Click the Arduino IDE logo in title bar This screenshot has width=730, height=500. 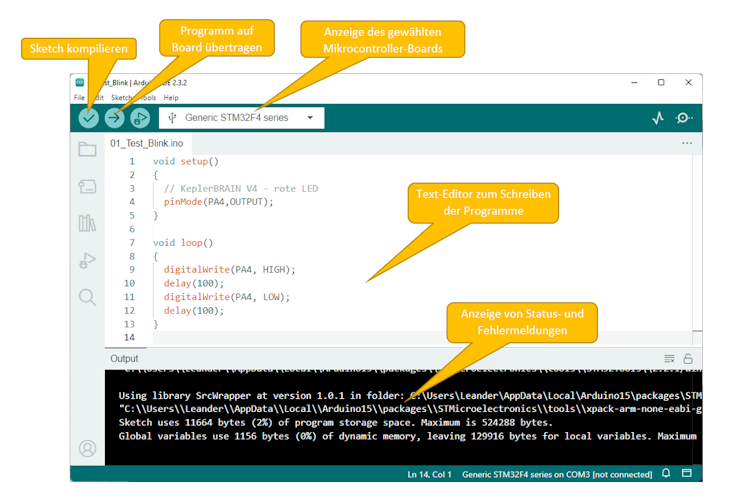pos(80,82)
